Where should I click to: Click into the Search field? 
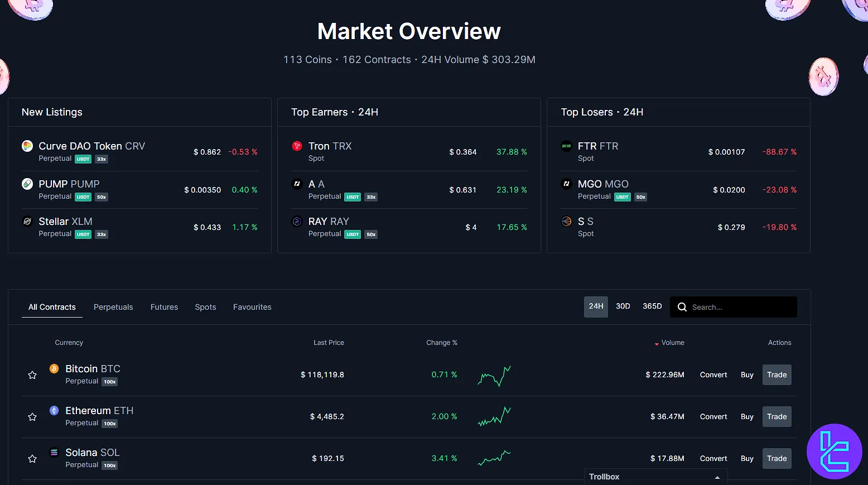pyautogui.click(x=734, y=307)
